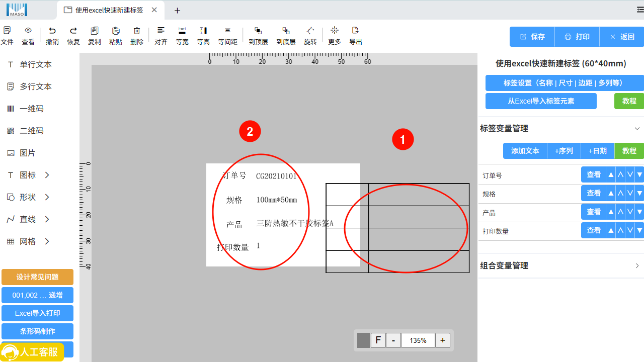Move 订单号 variable down one position
The width and height of the screenshot is (644, 362).
[x=630, y=174]
